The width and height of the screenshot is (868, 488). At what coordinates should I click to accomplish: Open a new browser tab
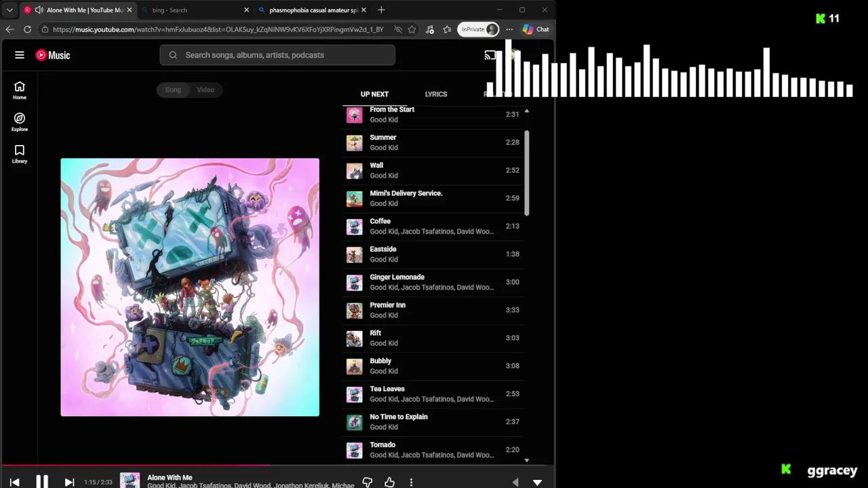tap(381, 10)
